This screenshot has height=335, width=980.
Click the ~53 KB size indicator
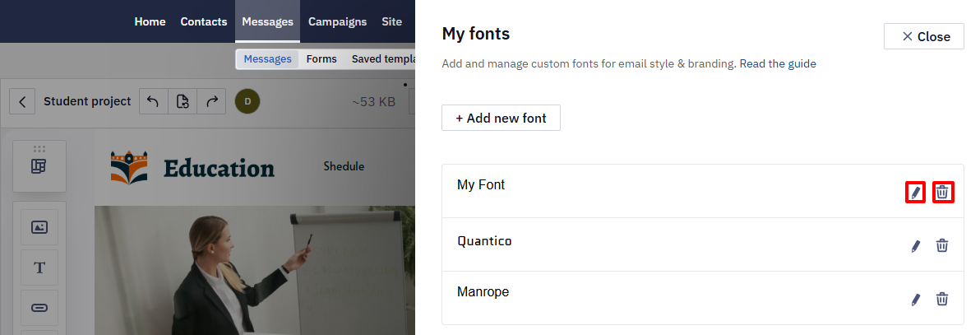374,101
